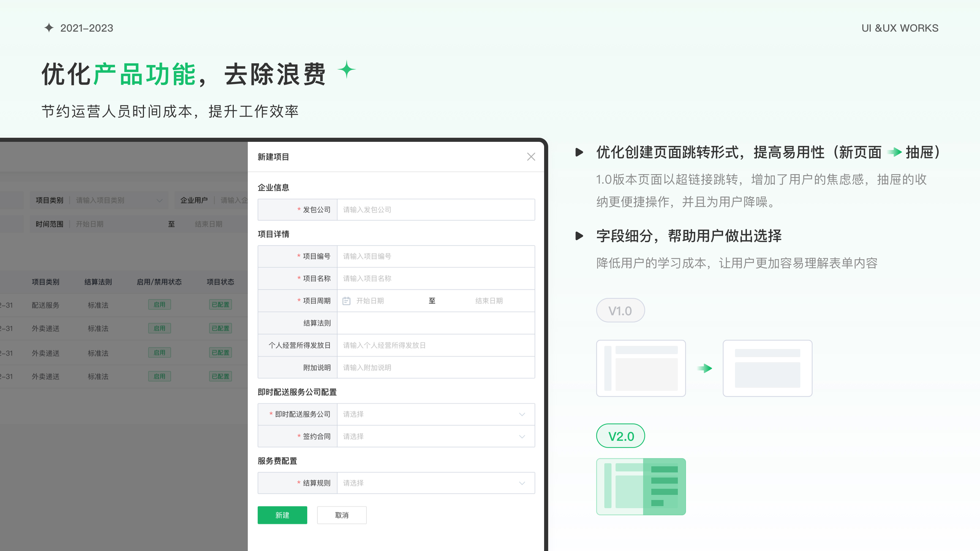Click the 企业信息 section heading
Screen dimensions: 980x551
click(273, 187)
